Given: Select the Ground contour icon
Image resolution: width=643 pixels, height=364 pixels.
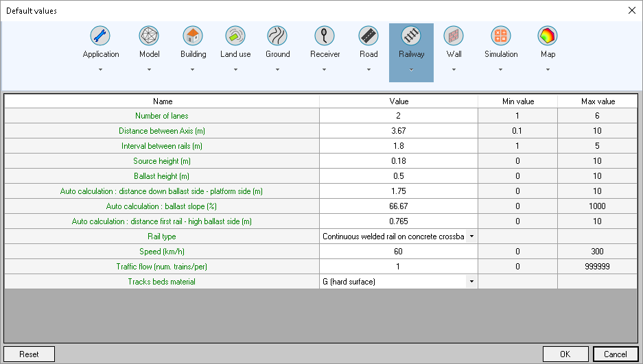Looking at the screenshot, I should pyautogui.click(x=277, y=36).
